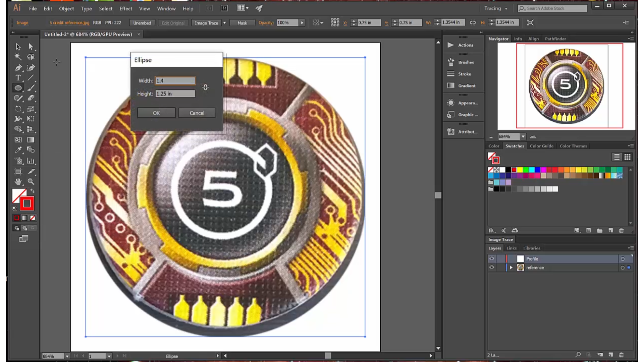Viewport: 644px width, 362px height.
Task: Pick the yellow swatch in Swatches panel
Action: click(x=520, y=170)
